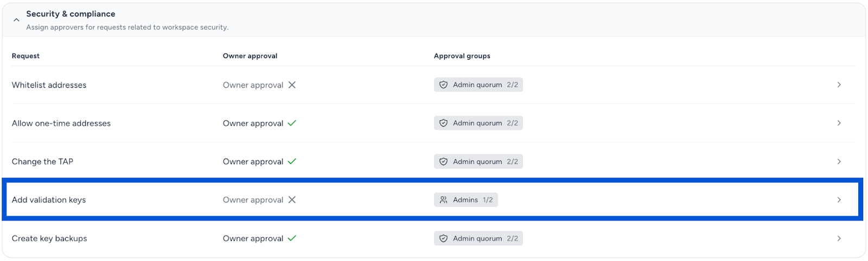Viewport: 868px width, 261px height.
Task: Open Add validation keys via right chevron
Action: (x=839, y=200)
